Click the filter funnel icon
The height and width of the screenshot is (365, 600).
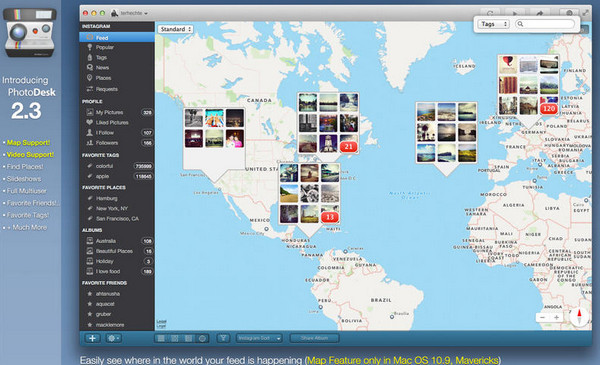click(x=223, y=338)
